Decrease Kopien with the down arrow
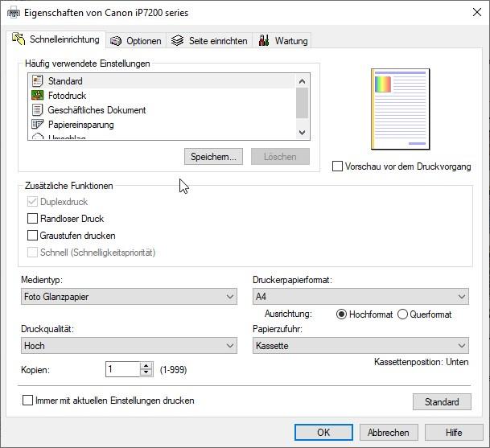490x448 pixels. point(146,372)
